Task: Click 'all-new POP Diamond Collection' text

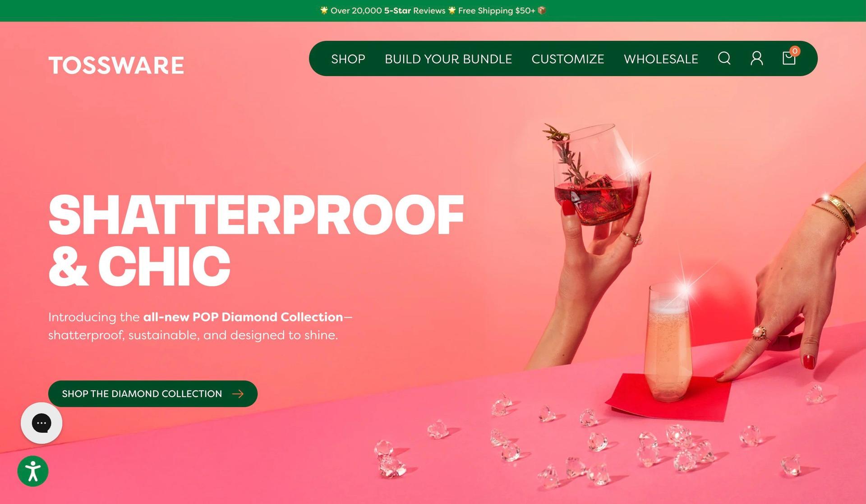Action: click(243, 317)
